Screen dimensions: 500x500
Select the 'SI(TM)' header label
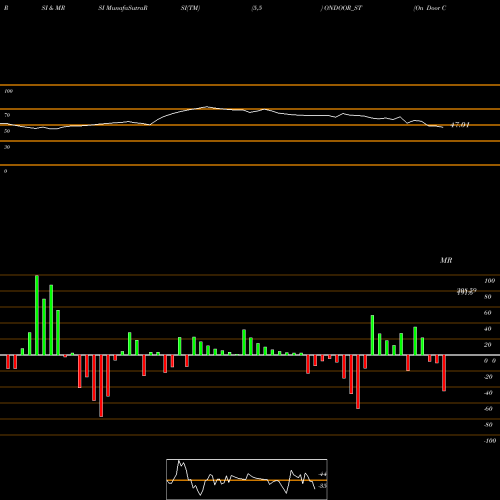point(190,8)
